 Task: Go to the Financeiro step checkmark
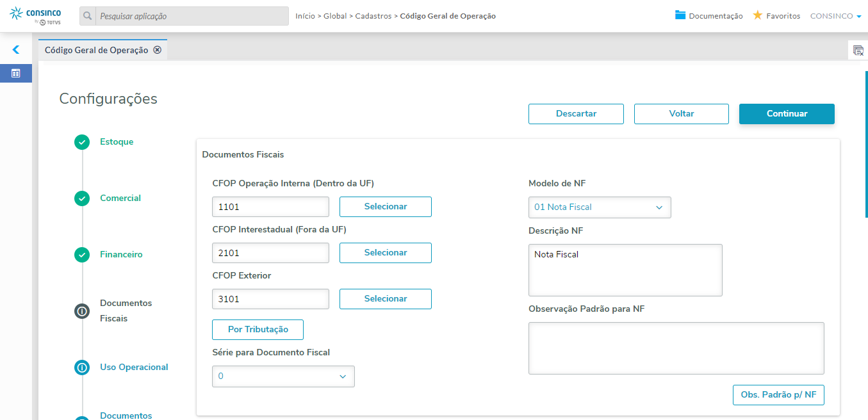click(82, 255)
